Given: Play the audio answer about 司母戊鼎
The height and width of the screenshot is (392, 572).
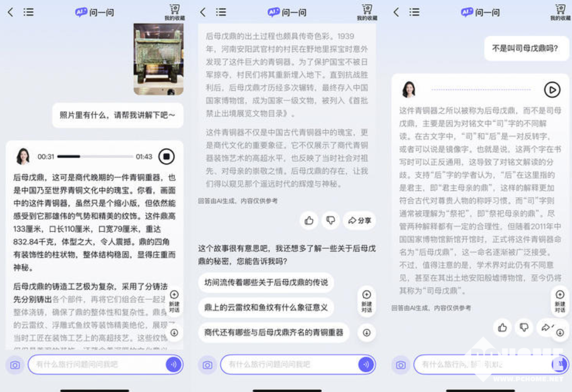Looking at the screenshot, I should click(552, 90).
